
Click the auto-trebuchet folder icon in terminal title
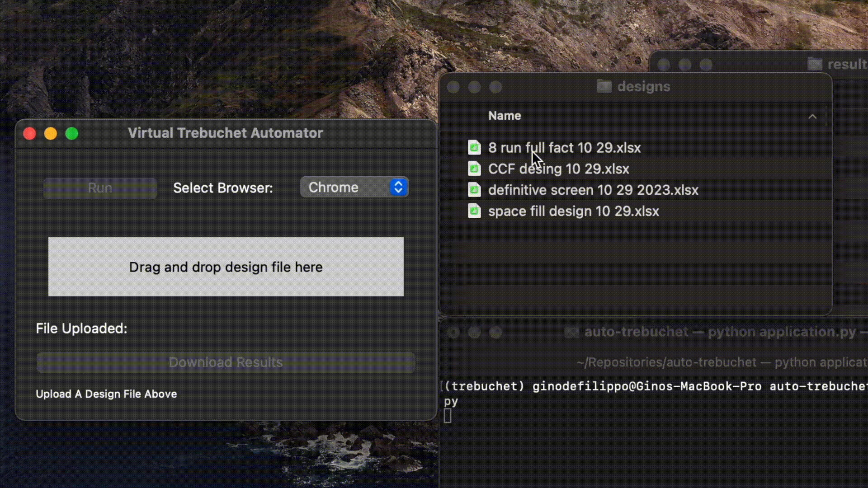(x=571, y=332)
